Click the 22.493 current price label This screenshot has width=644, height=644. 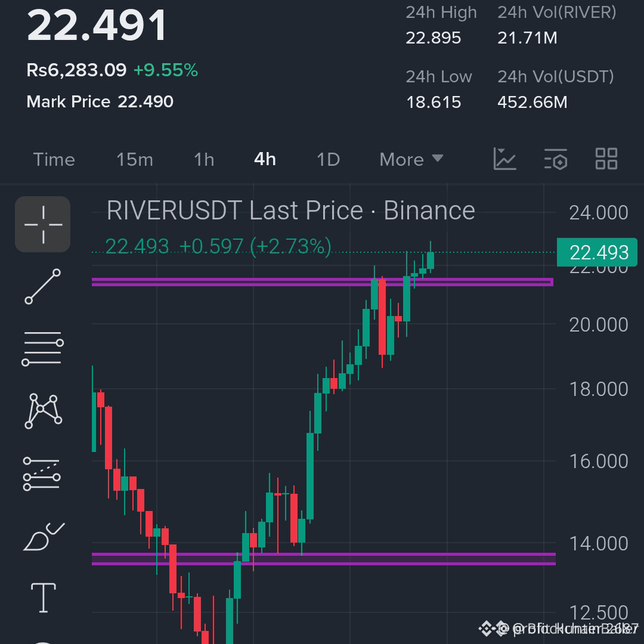597,252
